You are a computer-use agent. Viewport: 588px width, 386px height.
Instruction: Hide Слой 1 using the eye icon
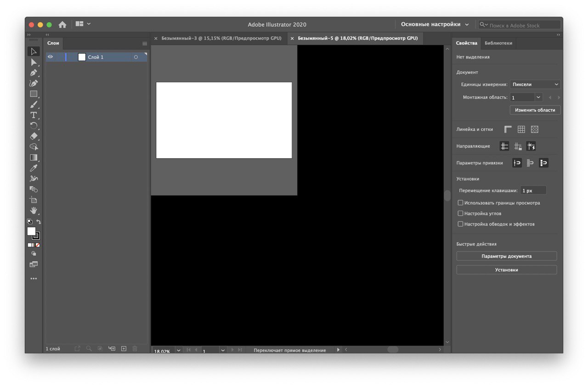pyautogui.click(x=51, y=57)
